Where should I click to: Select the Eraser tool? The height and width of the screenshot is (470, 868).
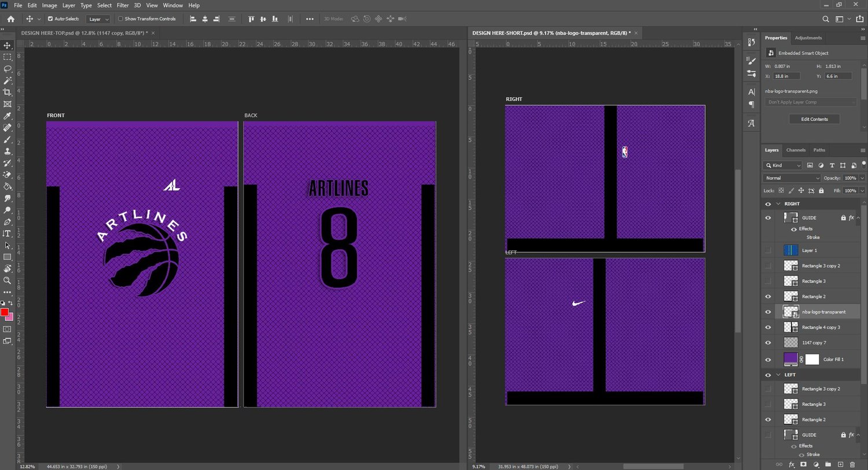click(x=8, y=175)
